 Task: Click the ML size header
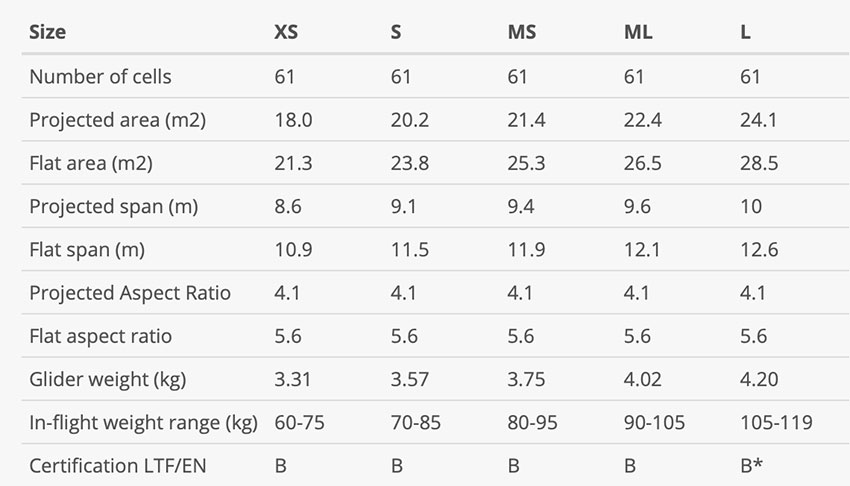click(638, 32)
